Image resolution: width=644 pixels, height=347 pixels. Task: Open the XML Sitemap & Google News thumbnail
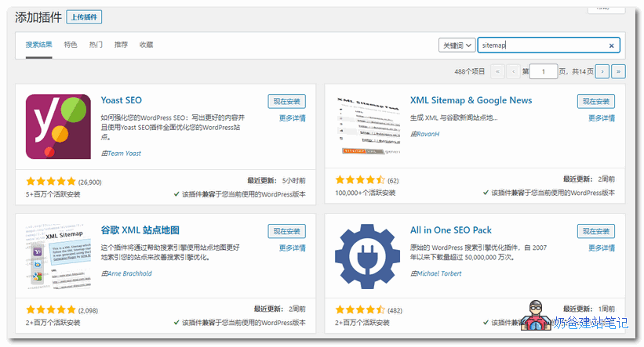pos(368,125)
